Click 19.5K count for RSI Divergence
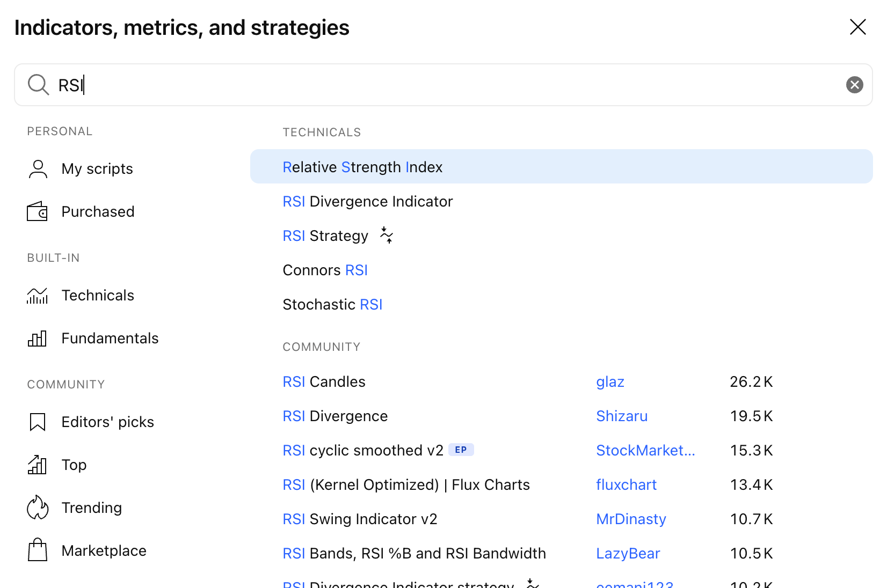Image resolution: width=887 pixels, height=588 pixels. point(751,416)
